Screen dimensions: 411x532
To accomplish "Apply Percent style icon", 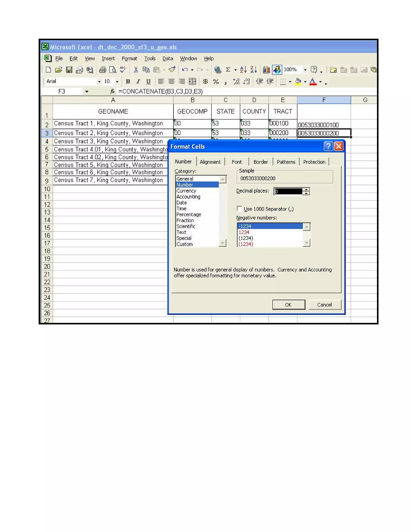I will 216,82.
